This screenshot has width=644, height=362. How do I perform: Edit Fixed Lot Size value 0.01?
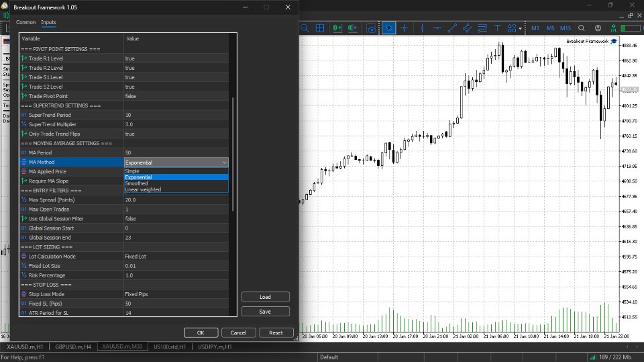[x=176, y=266]
